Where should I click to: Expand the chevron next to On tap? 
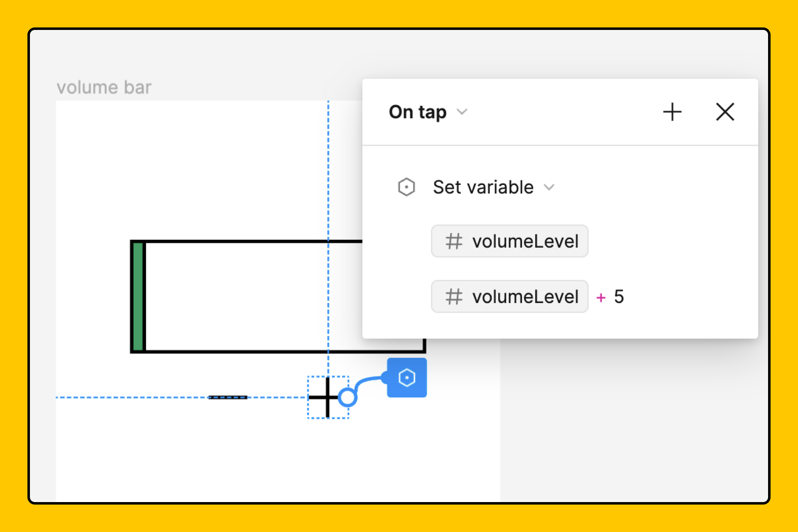point(463,112)
